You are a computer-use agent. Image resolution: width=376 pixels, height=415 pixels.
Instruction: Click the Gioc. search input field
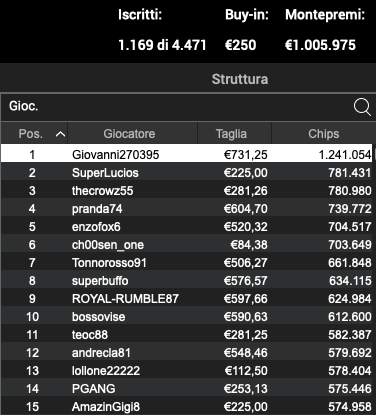(x=177, y=107)
